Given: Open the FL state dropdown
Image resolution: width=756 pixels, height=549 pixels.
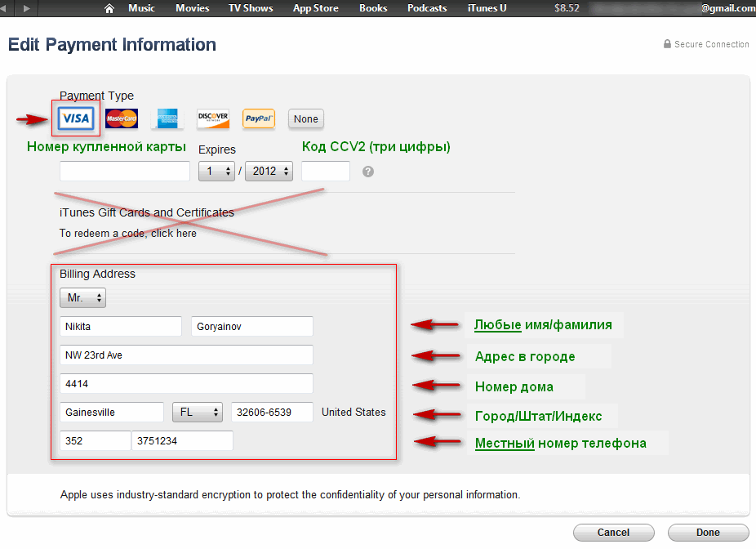Looking at the screenshot, I should [198, 412].
